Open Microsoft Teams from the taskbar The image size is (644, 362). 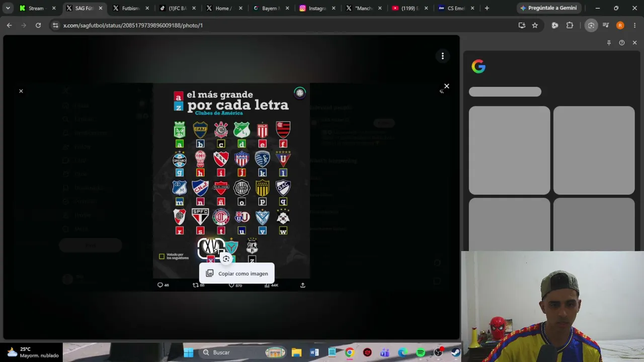click(385, 352)
